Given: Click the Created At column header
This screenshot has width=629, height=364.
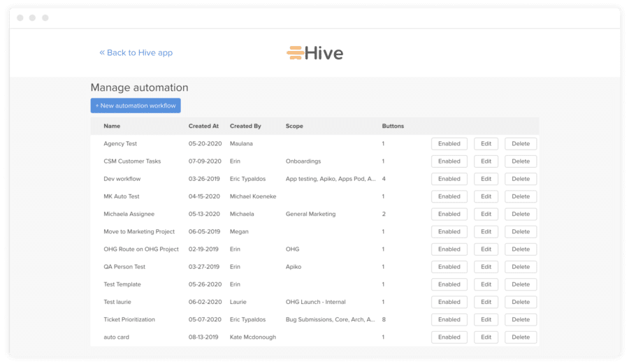Looking at the screenshot, I should pos(203,126).
